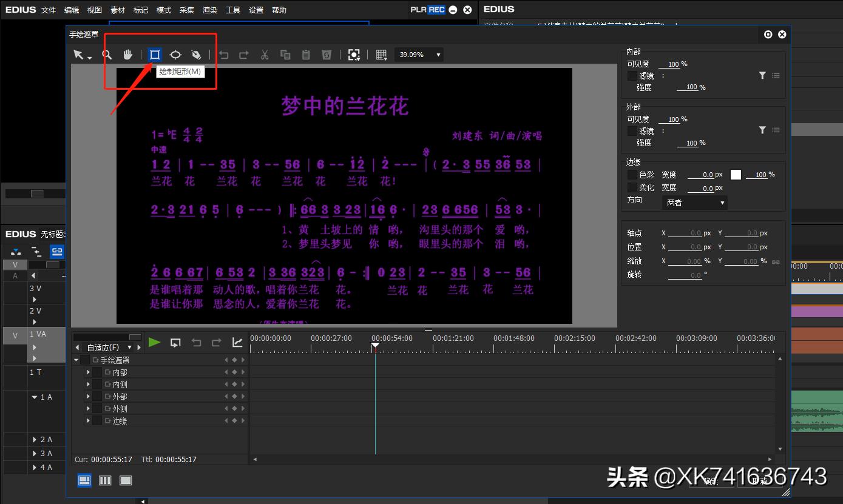This screenshot has width=843, height=504.
Task: Select the draw ellipse tool
Action: 175,55
